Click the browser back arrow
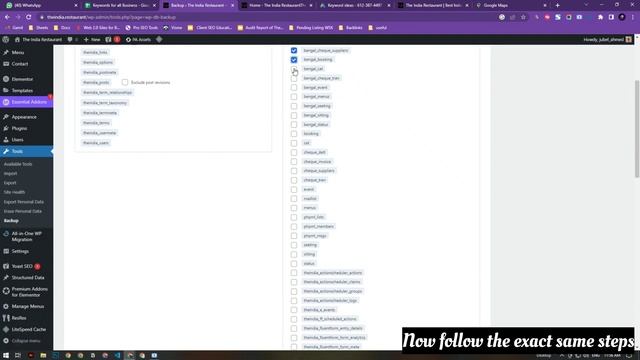The height and width of the screenshot is (360, 640). (7, 17)
